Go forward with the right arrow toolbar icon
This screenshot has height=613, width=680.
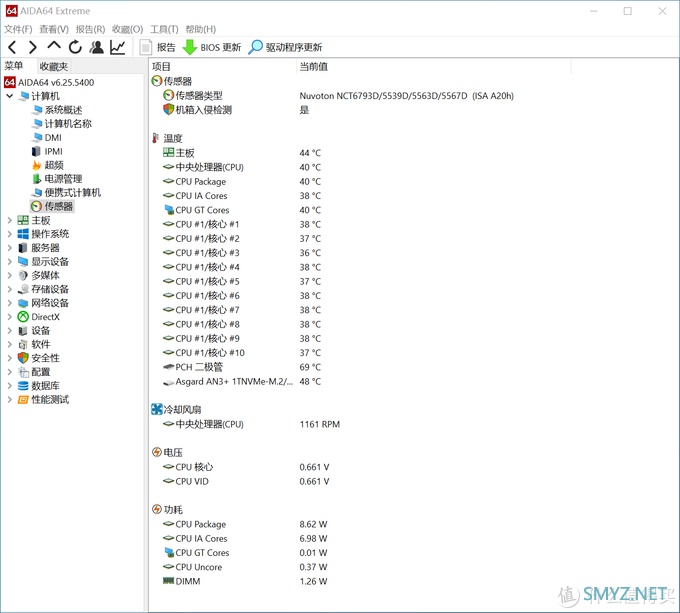pos(33,47)
